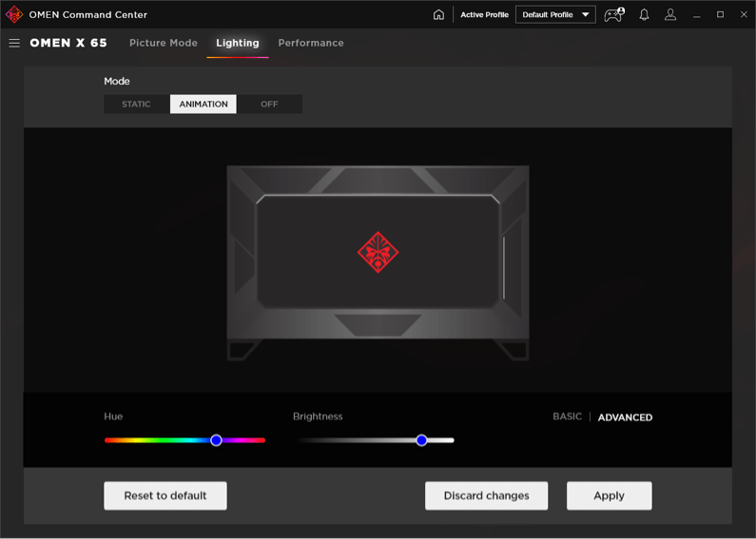
Task: Click the red OMEN logo on the monitor preview
Action: (378, 252)
